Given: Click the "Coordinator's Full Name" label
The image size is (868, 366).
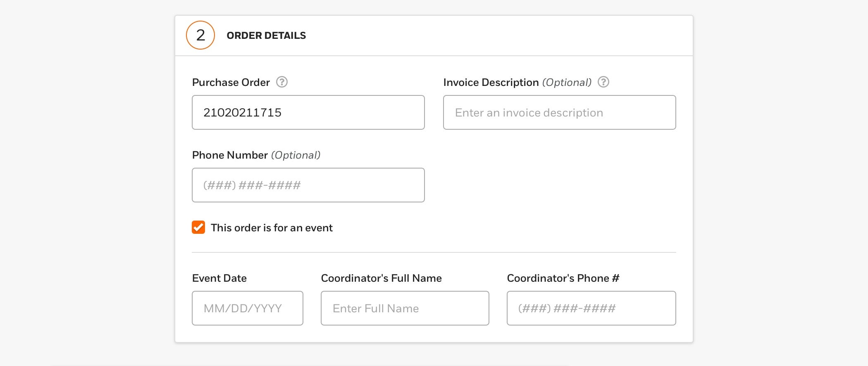Looking at the screenshot, I should [382, 278].
